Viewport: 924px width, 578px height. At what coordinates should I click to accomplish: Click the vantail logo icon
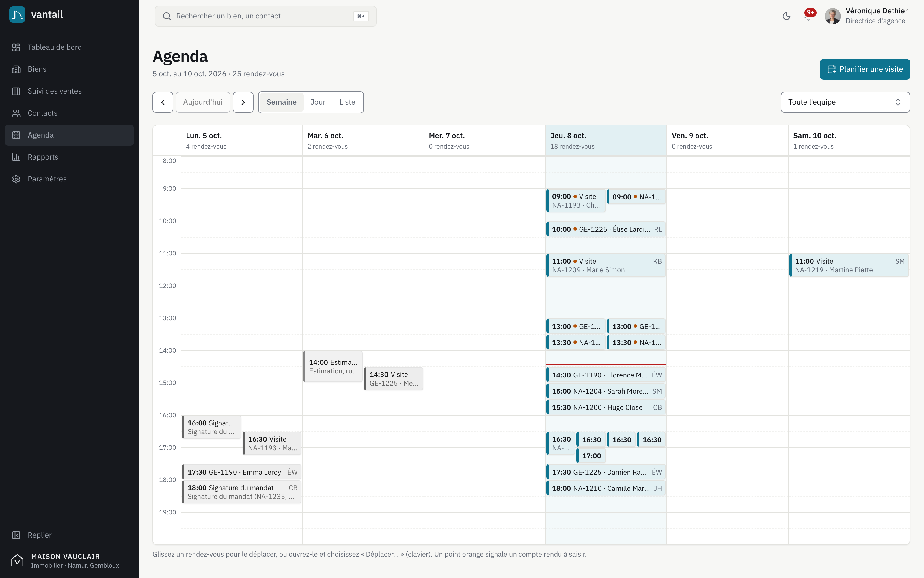(17, 14)
